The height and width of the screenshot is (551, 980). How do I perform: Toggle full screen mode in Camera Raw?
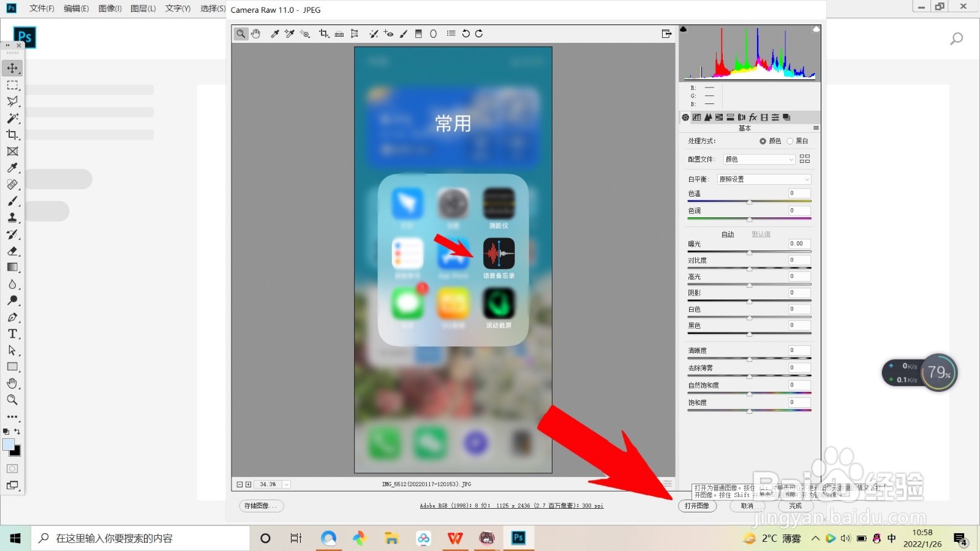point(667,34)
